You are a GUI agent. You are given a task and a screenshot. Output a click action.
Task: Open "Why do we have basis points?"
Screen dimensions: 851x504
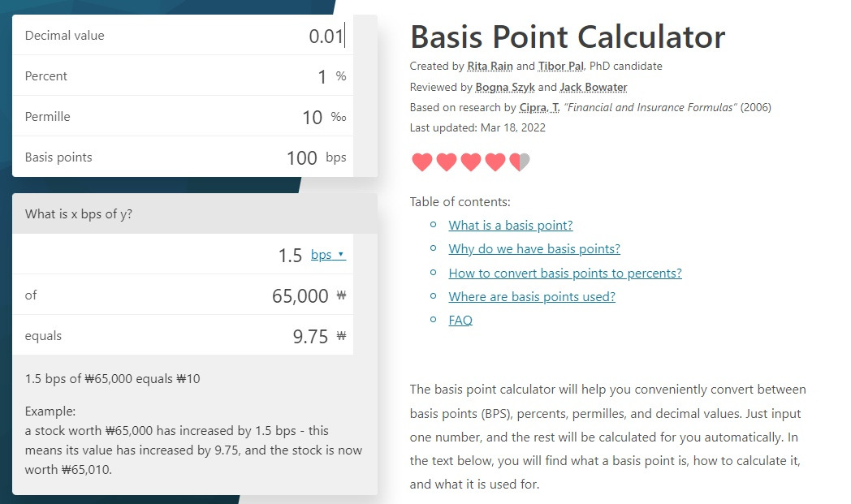click(533, 249)
